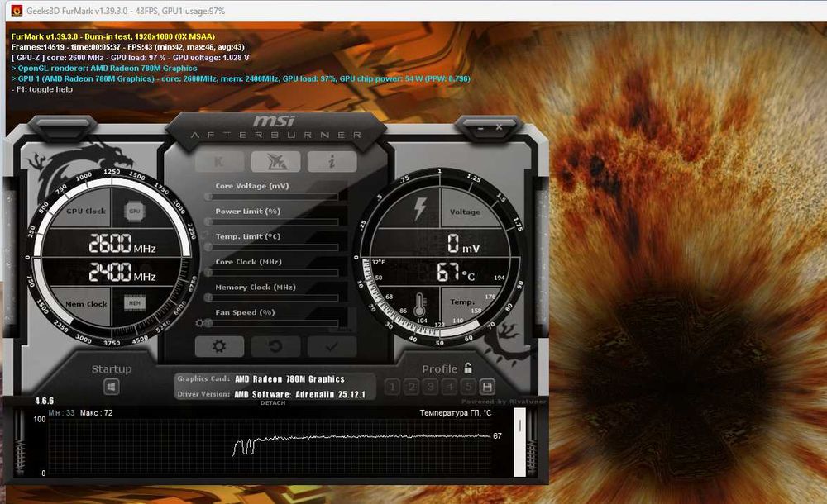Adjust the Core Voltage slider handle
Image resolution: width=827 pixels, height=504 pixels.
208,197
